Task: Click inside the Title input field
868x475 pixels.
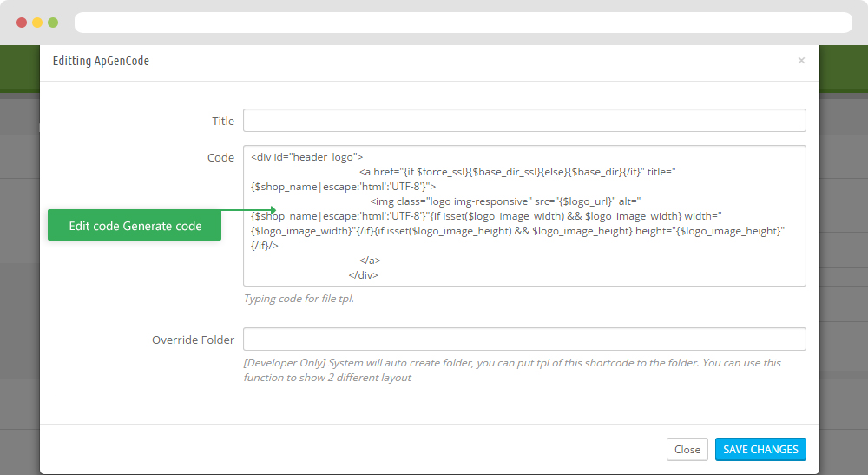Action: pyautogui.click(x=524, y=120)
